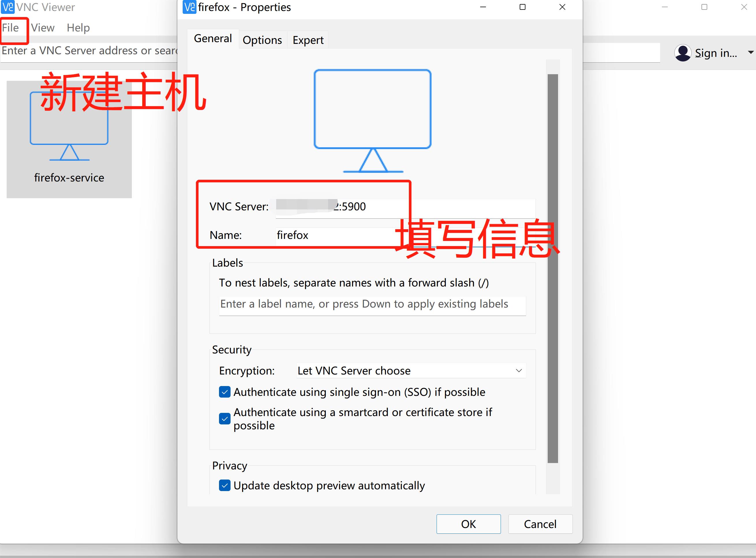Toggle single sign-on (SSO) authentication checkbox
Viewport: 756px width, 558px height.
225,392
